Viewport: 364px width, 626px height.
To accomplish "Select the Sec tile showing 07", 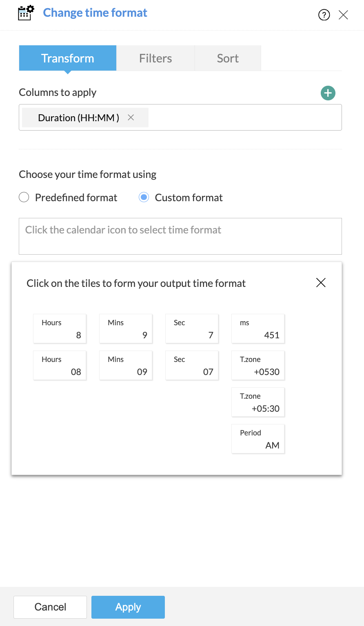I will (192, 365).
